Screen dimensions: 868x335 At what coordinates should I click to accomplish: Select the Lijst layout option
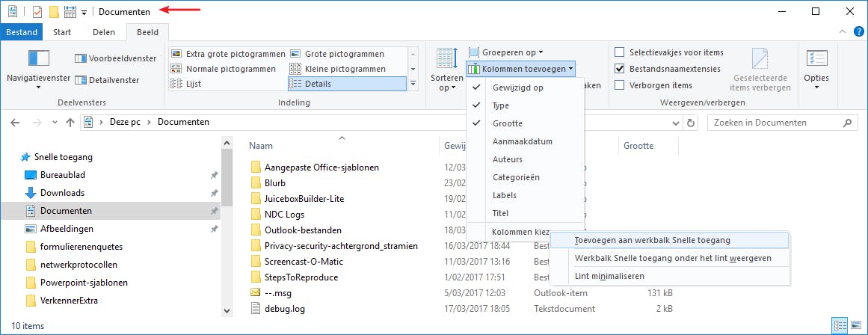[x=193, y=84]
